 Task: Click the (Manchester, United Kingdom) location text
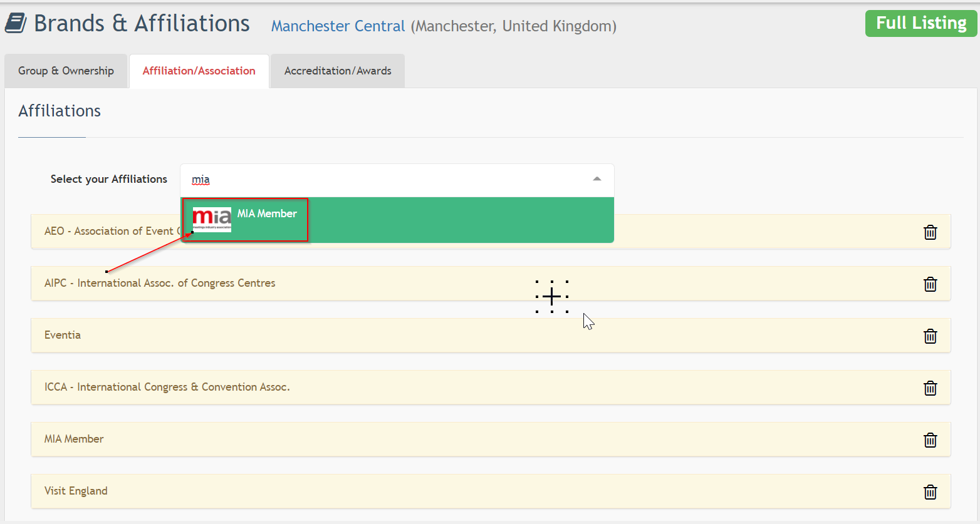(514, 26)
